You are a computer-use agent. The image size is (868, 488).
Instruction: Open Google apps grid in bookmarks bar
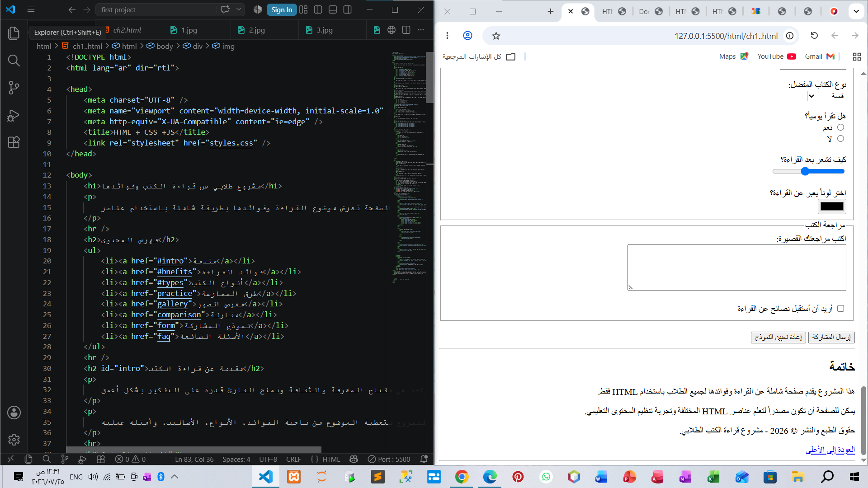856,56
